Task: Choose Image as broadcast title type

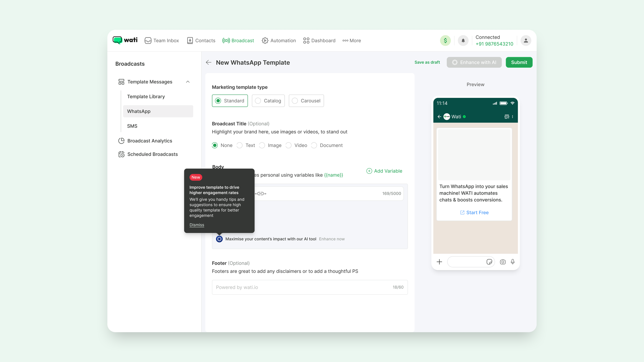Action: (262, 145)
